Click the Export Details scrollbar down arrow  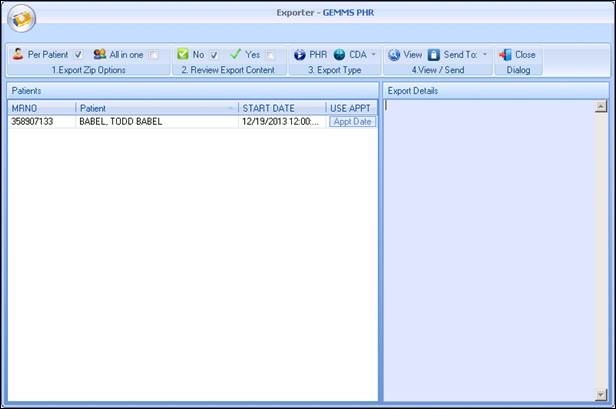pyautogui.click(x=600, y=394)
